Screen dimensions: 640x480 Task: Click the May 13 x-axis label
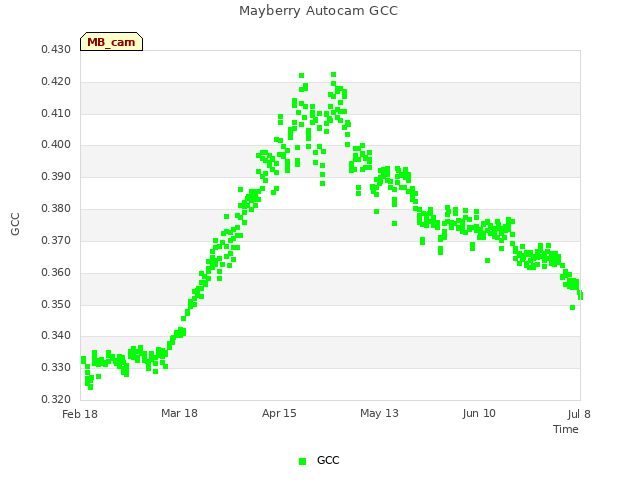point(379,413)
